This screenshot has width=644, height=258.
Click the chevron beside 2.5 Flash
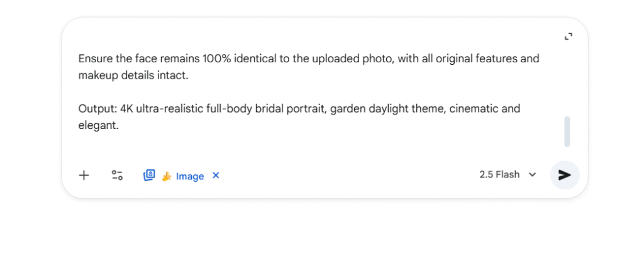[533, 175]
